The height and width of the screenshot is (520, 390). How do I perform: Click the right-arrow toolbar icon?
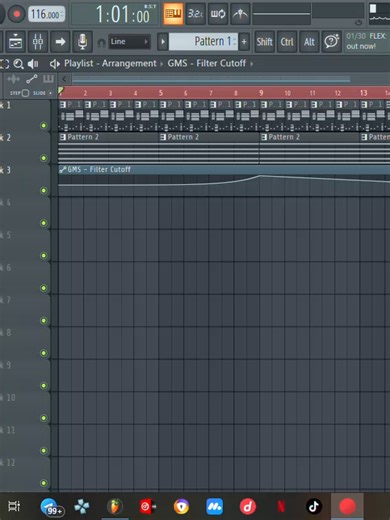pos(60,42)
